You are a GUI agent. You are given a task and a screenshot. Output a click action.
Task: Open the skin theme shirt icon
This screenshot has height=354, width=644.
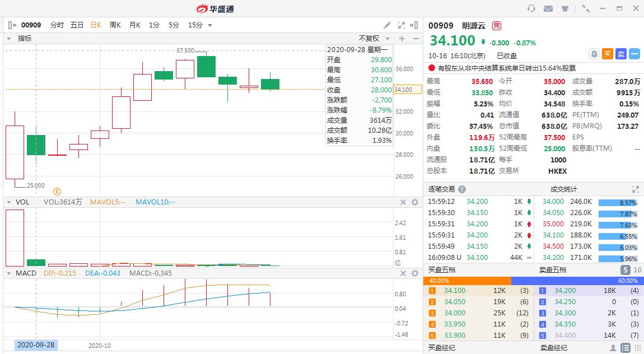point(564,8)
